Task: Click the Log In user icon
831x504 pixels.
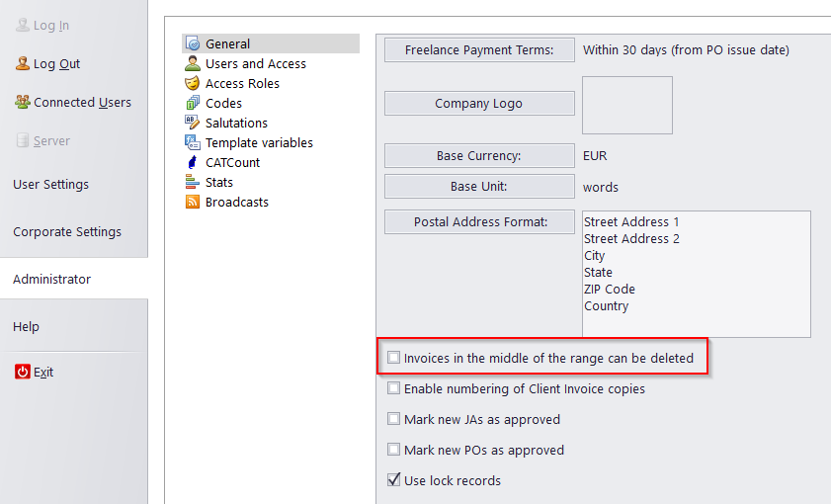Action: tap(23, 25)
